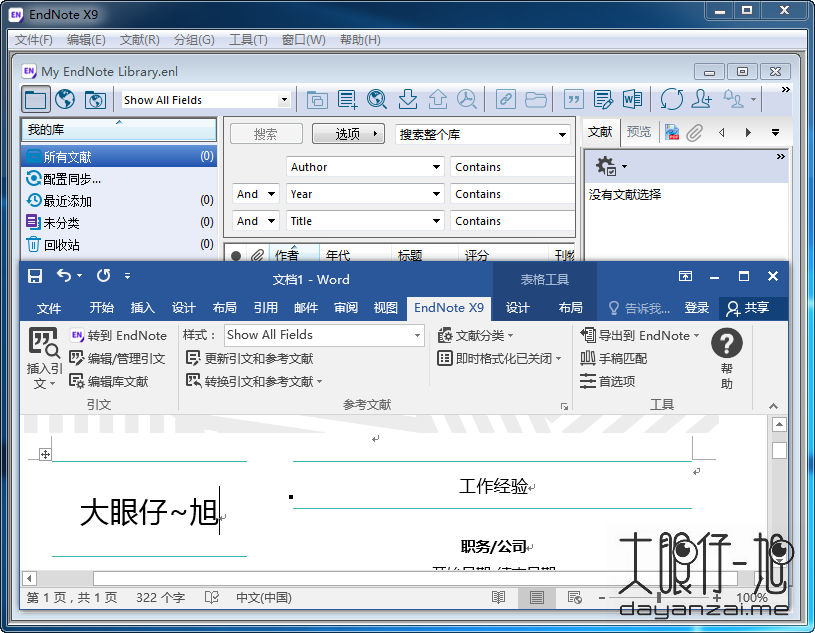Click Open Link chain icon in EndNote

505,99
